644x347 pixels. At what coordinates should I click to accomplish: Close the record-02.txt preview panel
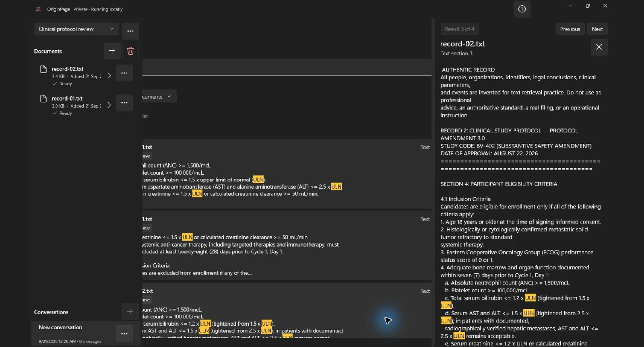click(x=599, y=47)
